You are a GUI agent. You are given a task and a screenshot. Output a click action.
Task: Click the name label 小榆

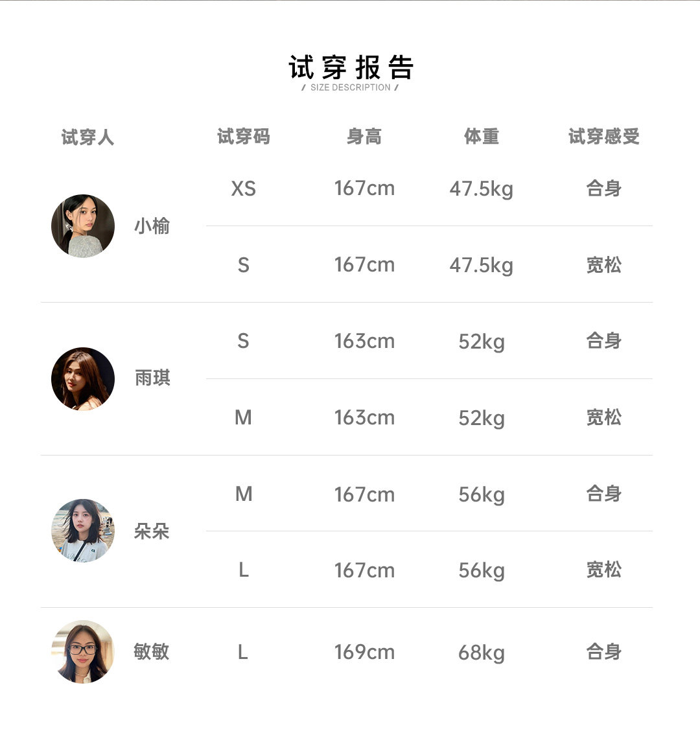point(152,226)
